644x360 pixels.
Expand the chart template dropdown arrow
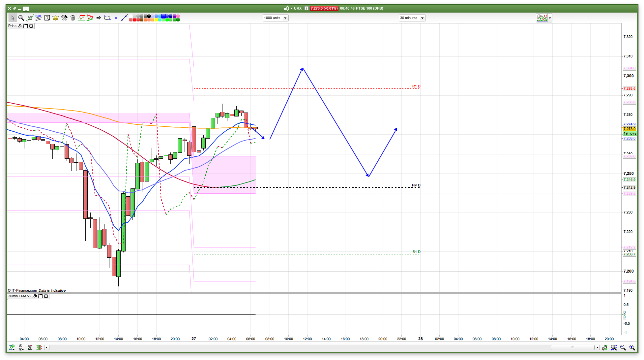point(550,18)
